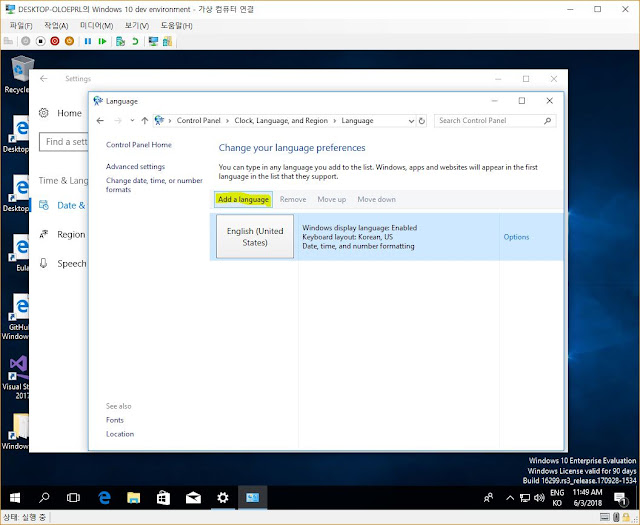Click the green Revert arrow icon
This screenshot has width=640, height=525.
click(135, 41)
